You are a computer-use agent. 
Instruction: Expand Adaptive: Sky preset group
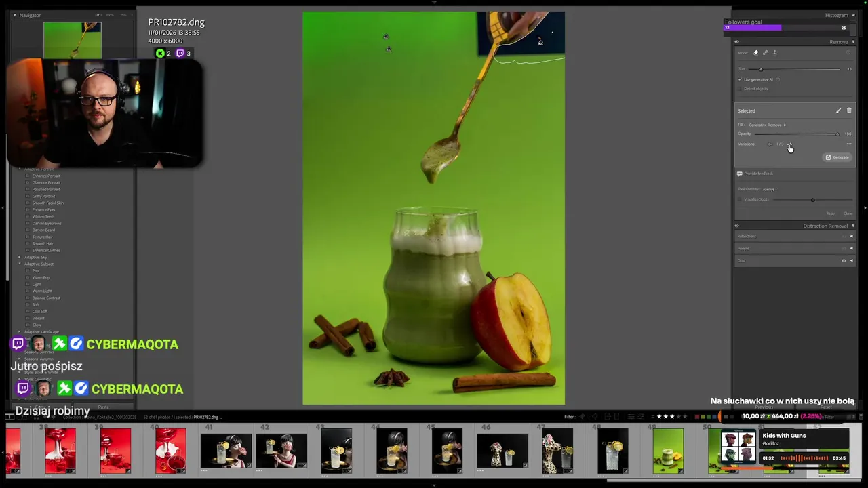coord(20,257)
